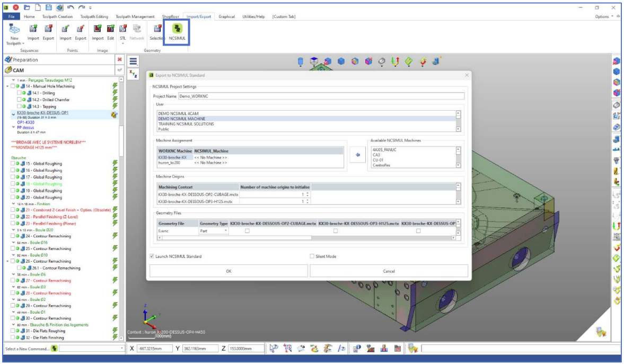Tick checkbox for 31 - Die Flats Roughing
Viewport: 624px width, 364px height.
coord(13,331)
